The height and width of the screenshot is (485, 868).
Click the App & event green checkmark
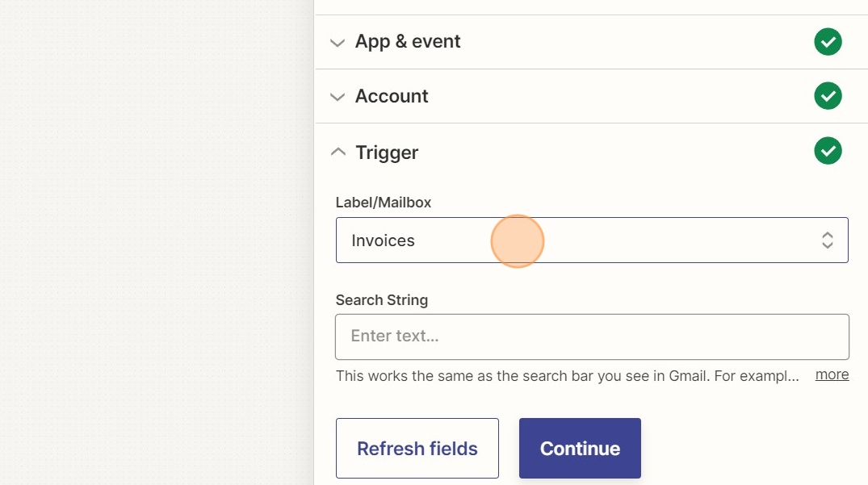(828, 41)
